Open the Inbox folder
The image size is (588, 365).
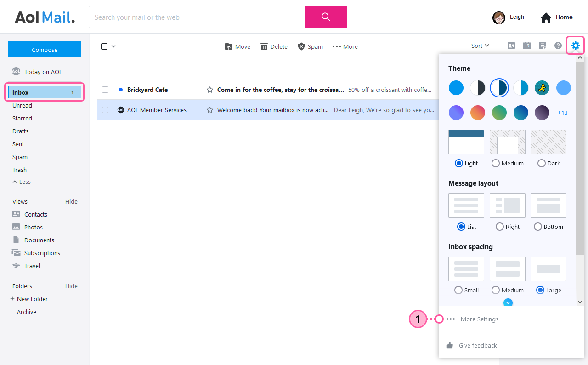coord(45,92)
